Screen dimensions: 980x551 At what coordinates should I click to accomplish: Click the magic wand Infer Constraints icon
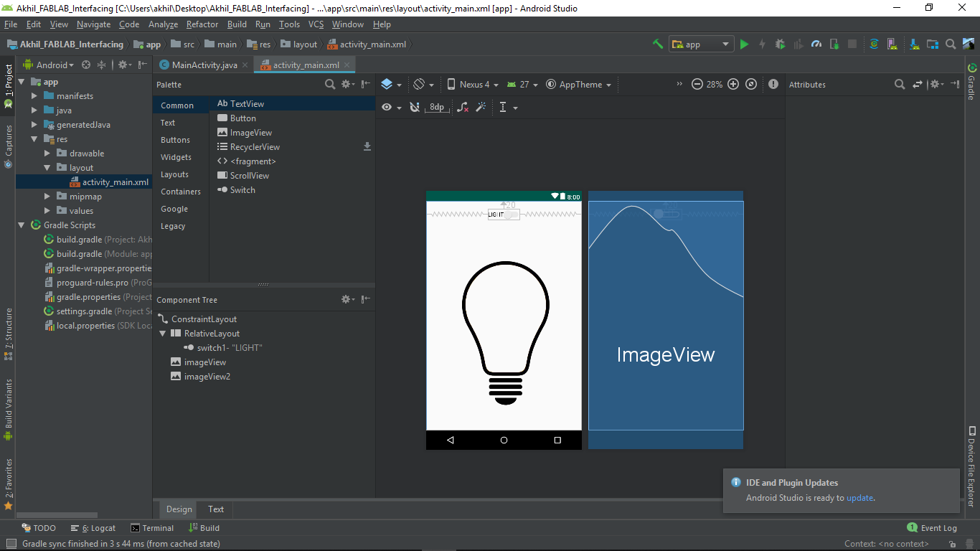[481, 108]
